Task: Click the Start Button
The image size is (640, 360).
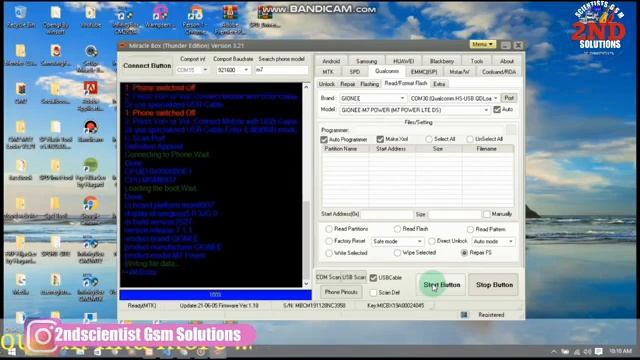Action: 442,285
